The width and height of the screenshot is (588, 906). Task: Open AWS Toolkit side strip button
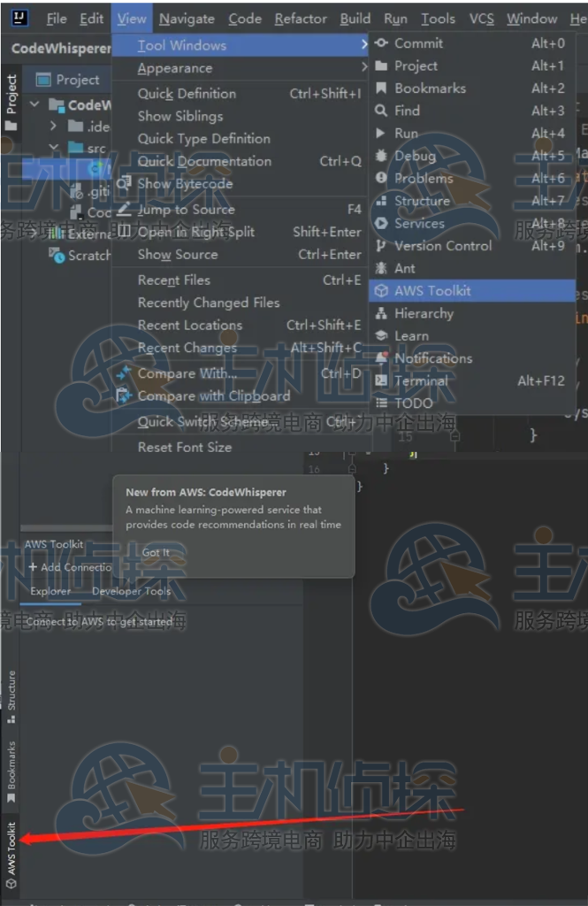11,856
